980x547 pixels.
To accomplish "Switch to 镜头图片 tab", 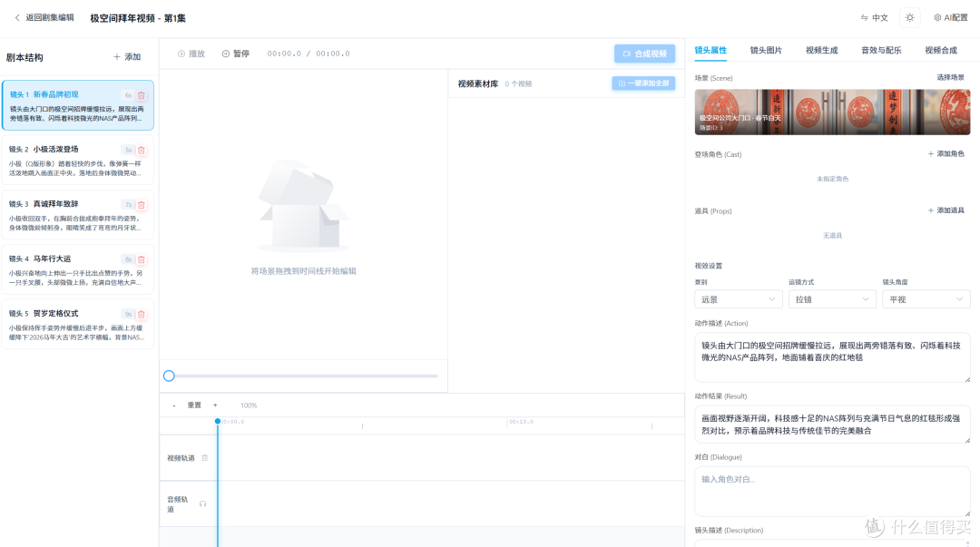I will click(766, 50).
